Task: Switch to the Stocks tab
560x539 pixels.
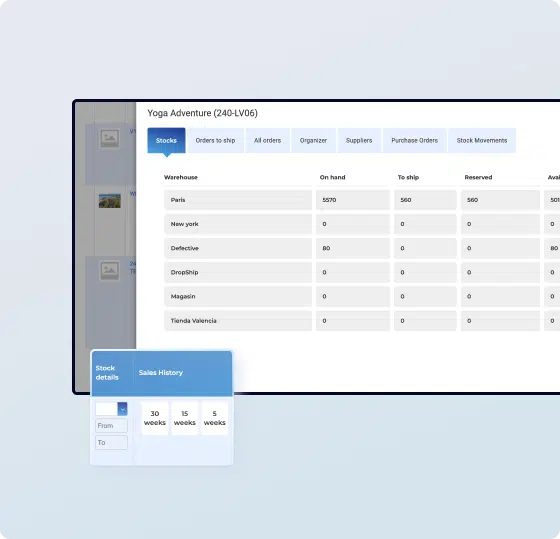Action: point(166,140)
